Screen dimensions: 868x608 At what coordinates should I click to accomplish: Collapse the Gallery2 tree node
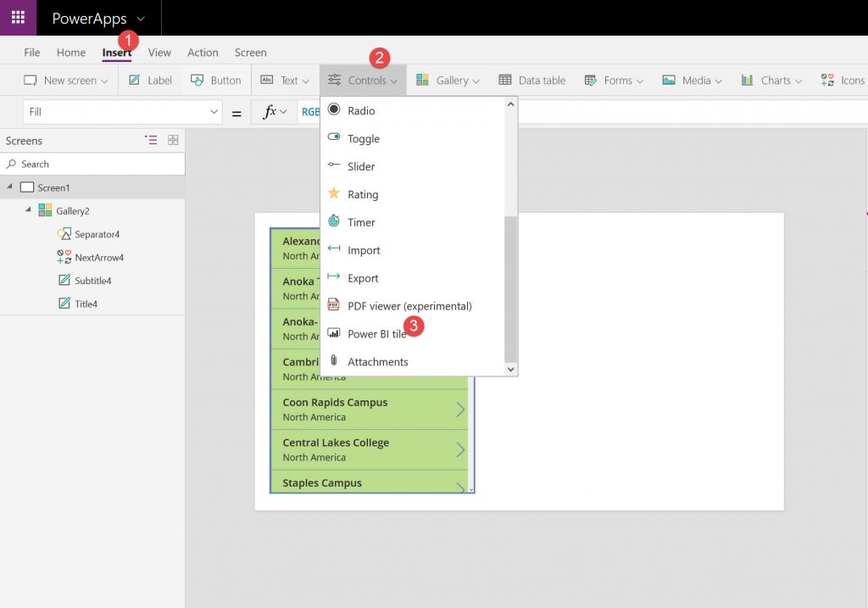coord(28,210)
